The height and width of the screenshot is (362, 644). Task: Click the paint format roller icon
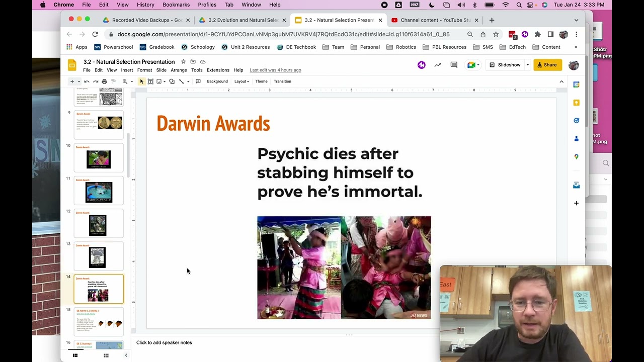(113, 81)
